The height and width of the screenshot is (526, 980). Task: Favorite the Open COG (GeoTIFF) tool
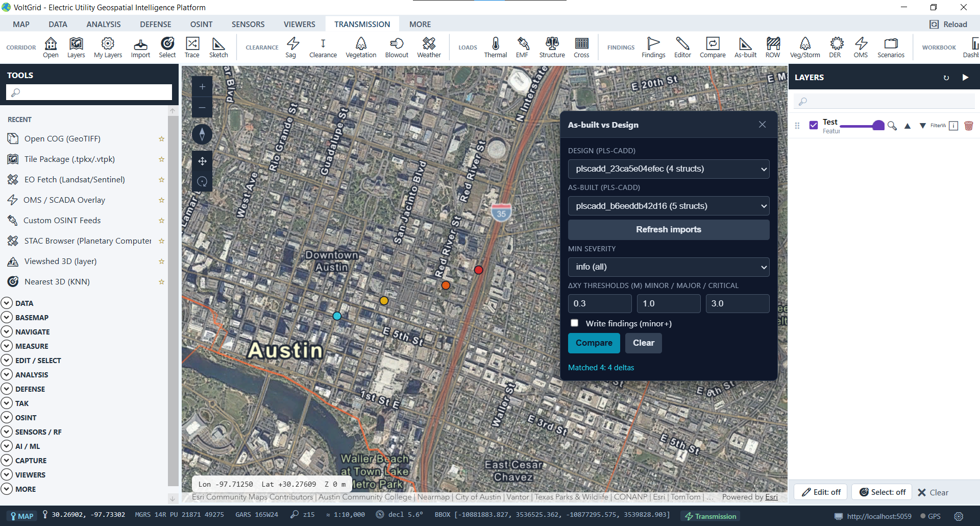click(x=161, y=139)
